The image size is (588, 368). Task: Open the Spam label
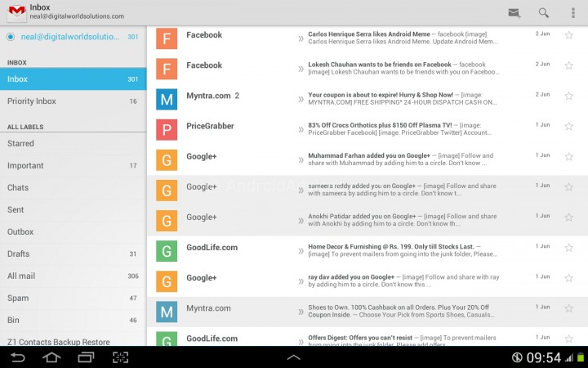pyautogui.click(x=73, y=298)
